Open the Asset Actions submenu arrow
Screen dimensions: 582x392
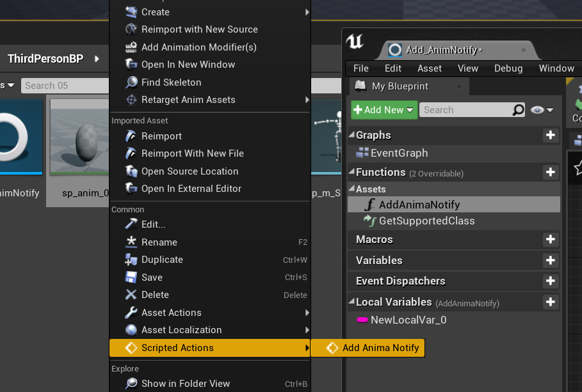tap(307, 313)
